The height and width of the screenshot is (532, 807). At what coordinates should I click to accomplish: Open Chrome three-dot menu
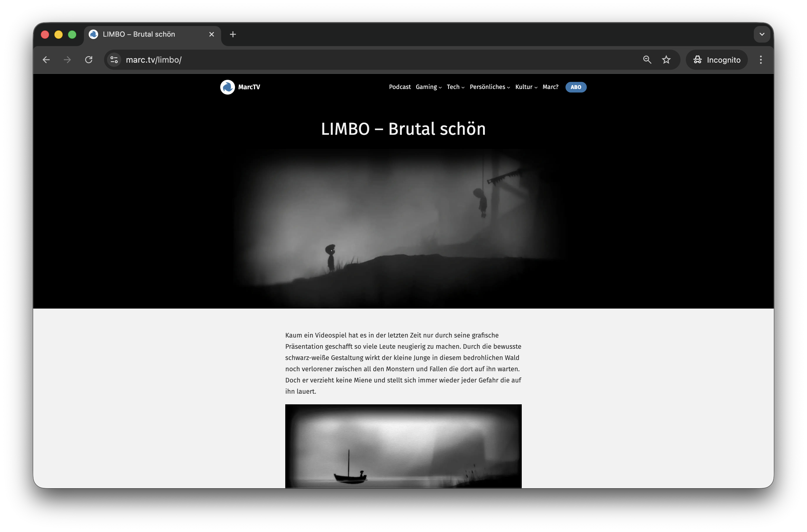coord(761,60)
